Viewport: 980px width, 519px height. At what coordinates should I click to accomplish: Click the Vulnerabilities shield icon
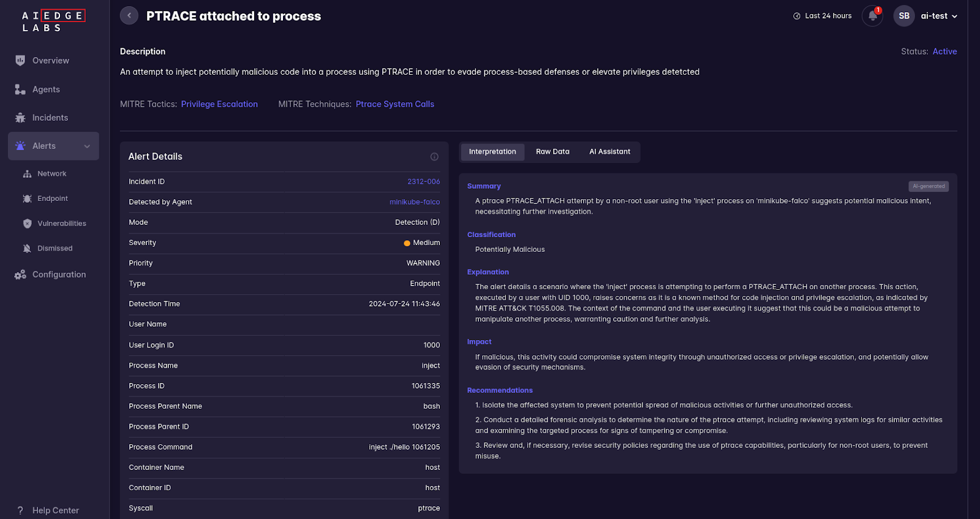point(27,224)
